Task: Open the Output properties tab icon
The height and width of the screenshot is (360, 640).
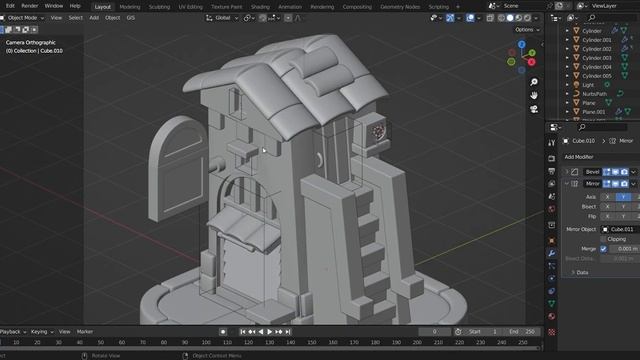Action: (x=551, y=171)
